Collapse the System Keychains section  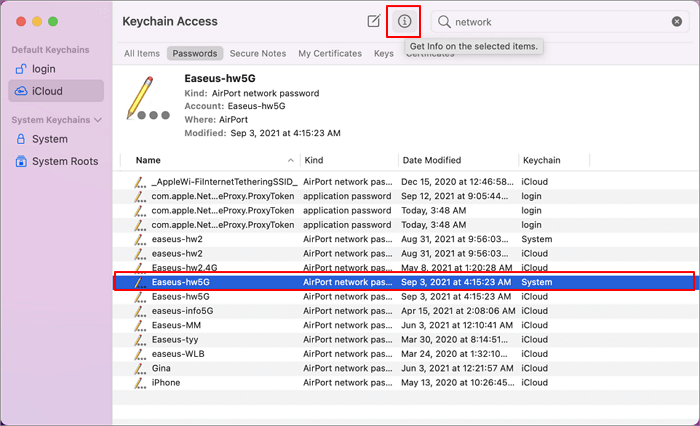click(x=99, y=120)
